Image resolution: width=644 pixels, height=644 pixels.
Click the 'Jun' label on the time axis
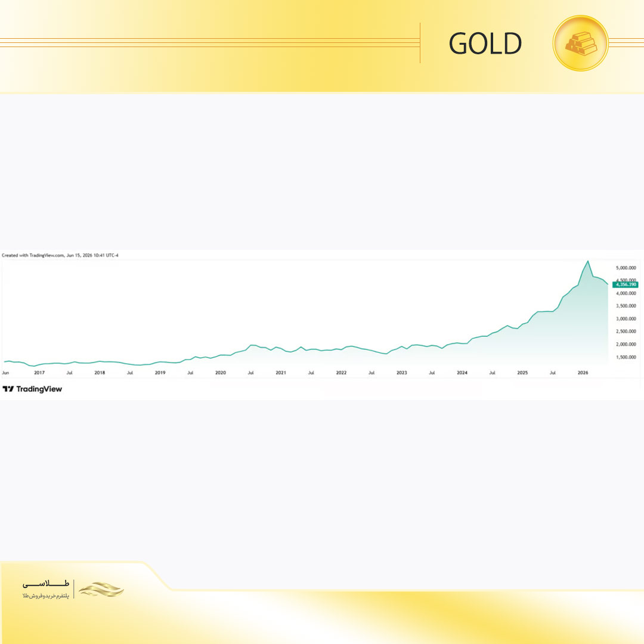[x=5, y=373]
